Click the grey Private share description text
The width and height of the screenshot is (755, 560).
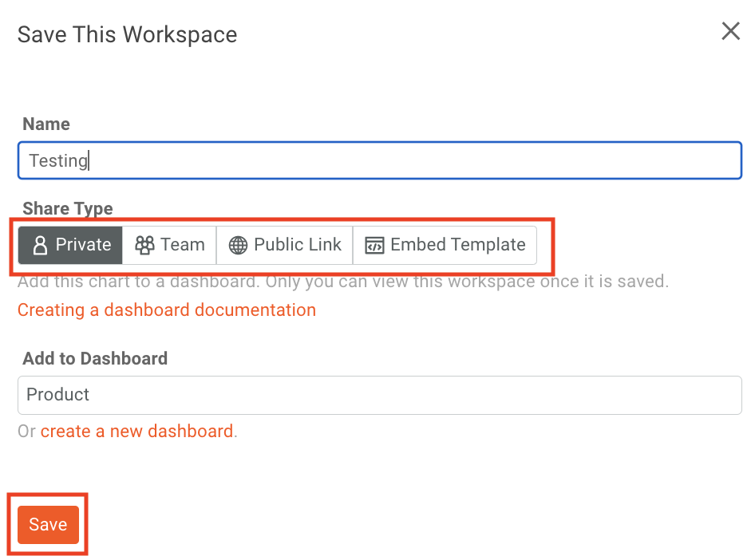tap(343, 282)
